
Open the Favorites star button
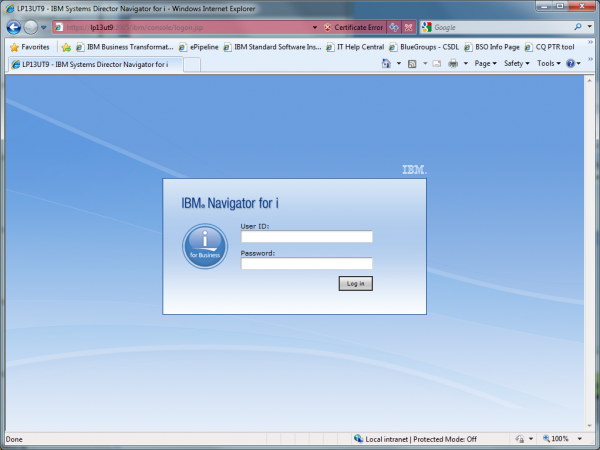(x=30, y=47)
